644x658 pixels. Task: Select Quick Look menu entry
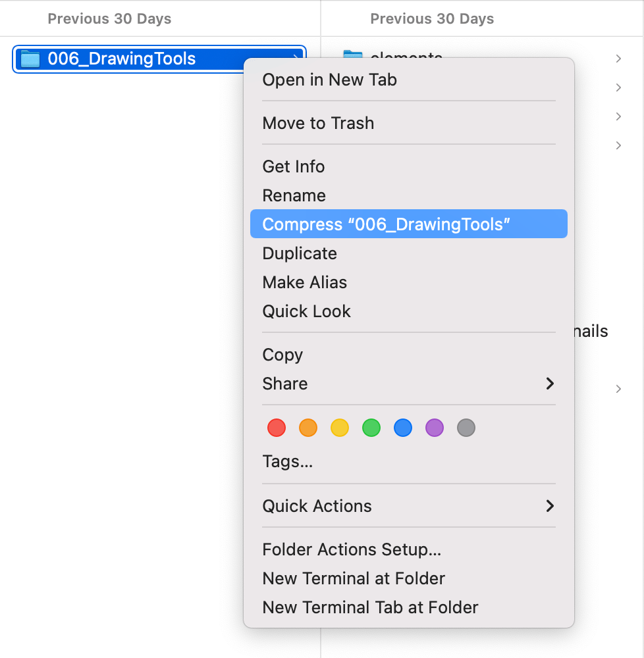[408, 311]
